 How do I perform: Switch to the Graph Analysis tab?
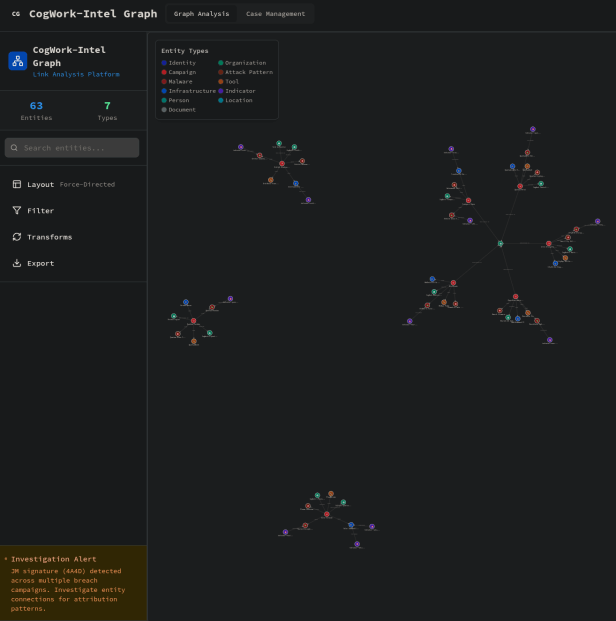pyautogui.click(x=201, y=14)
